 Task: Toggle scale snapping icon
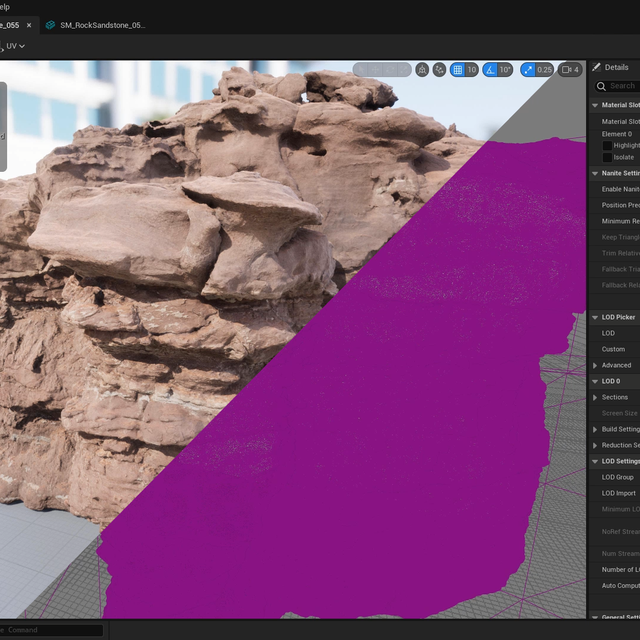tap(528, 70)
